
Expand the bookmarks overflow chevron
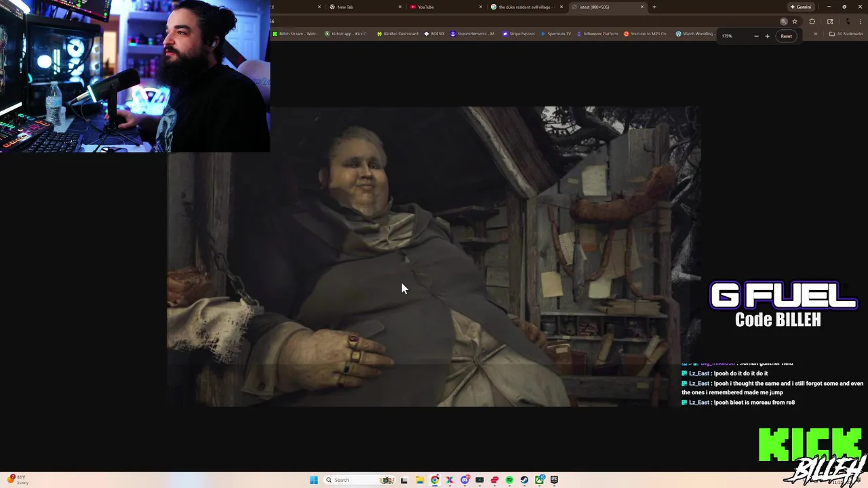[x=816, y=34]
